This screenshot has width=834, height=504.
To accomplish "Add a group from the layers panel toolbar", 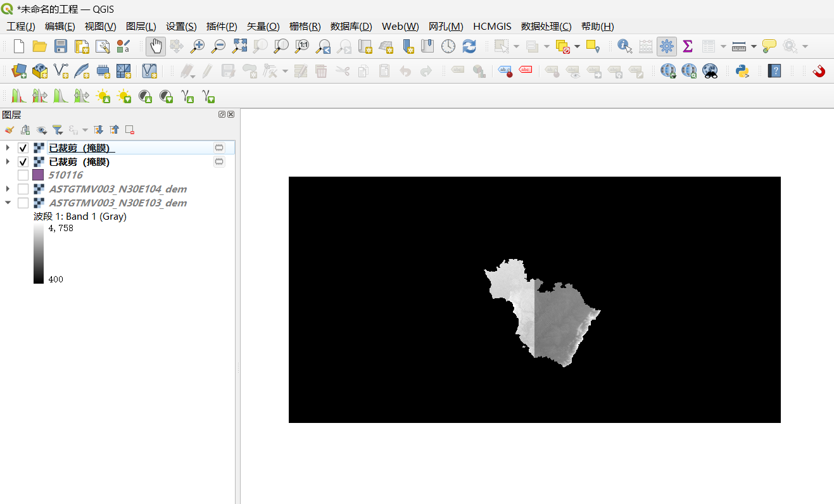I will 25,130.
